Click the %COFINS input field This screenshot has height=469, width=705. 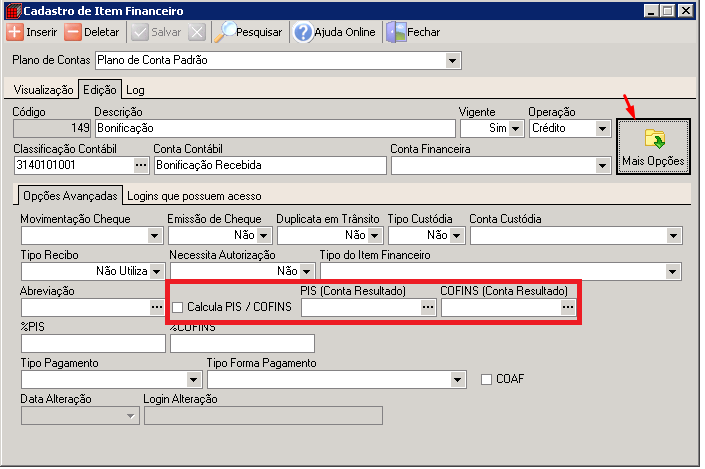pos(242,344)
